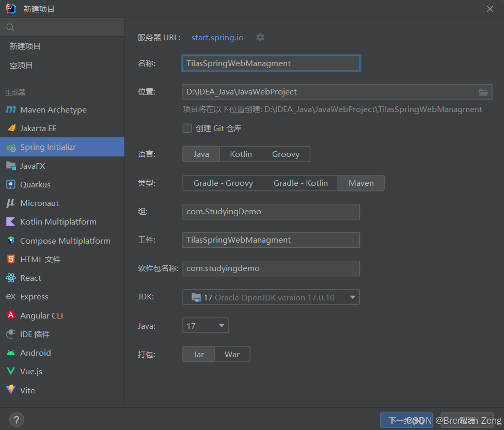
Task: Click the IDE plugin icon
Action: click(x=11, y=334)
